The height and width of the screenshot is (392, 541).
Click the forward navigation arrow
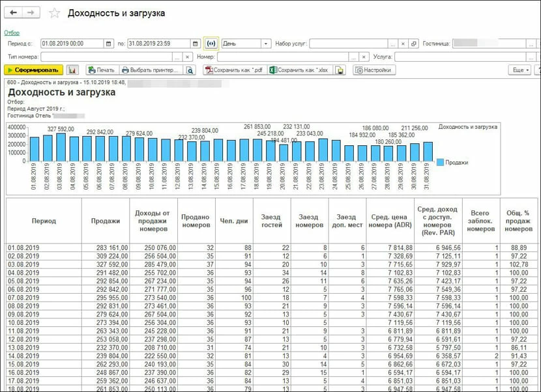click(31, 12)
